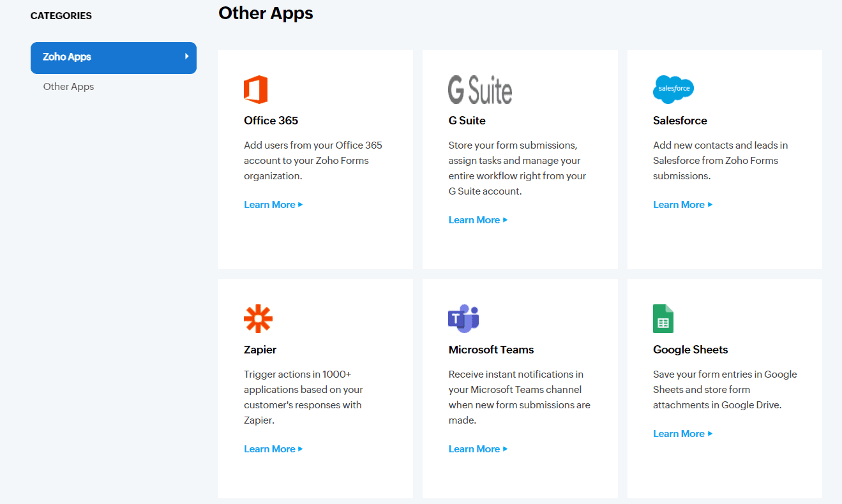The width and height of the screenshot is (842, 504).
Task: Click the 'Add users from your Office 365' description
Action: [313, 161]
